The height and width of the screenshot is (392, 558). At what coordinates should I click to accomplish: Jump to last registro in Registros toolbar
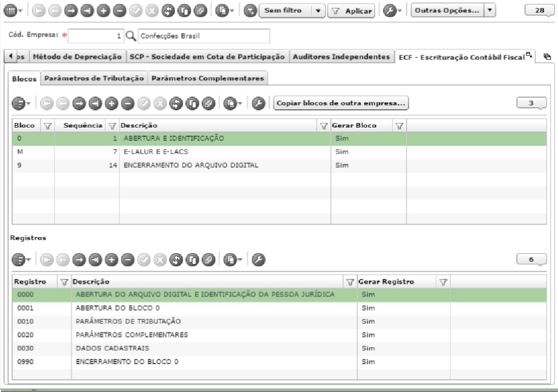point(96,260)
